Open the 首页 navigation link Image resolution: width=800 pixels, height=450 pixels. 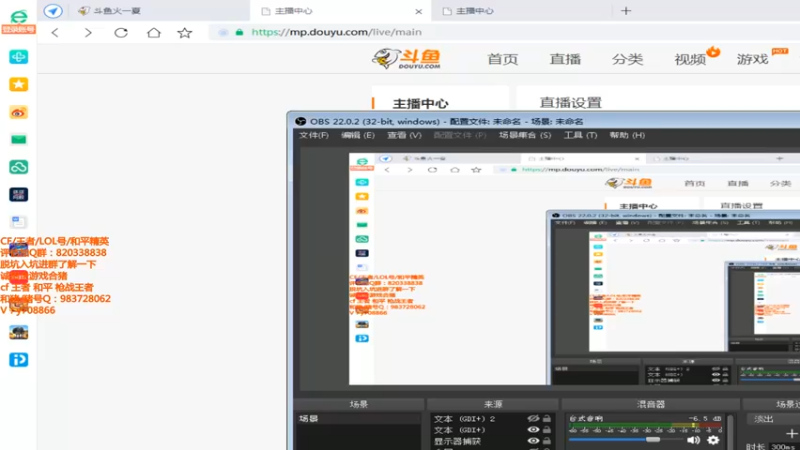pos(503,59)
